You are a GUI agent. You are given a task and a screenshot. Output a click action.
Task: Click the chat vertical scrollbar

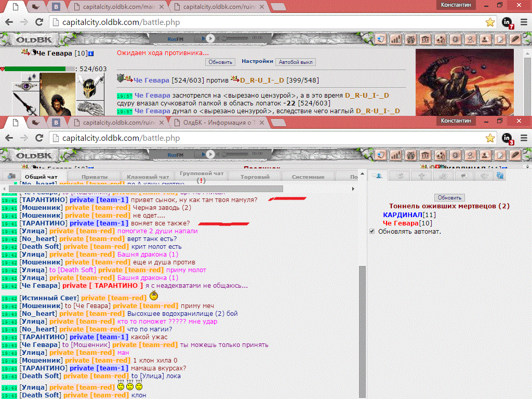362,331
